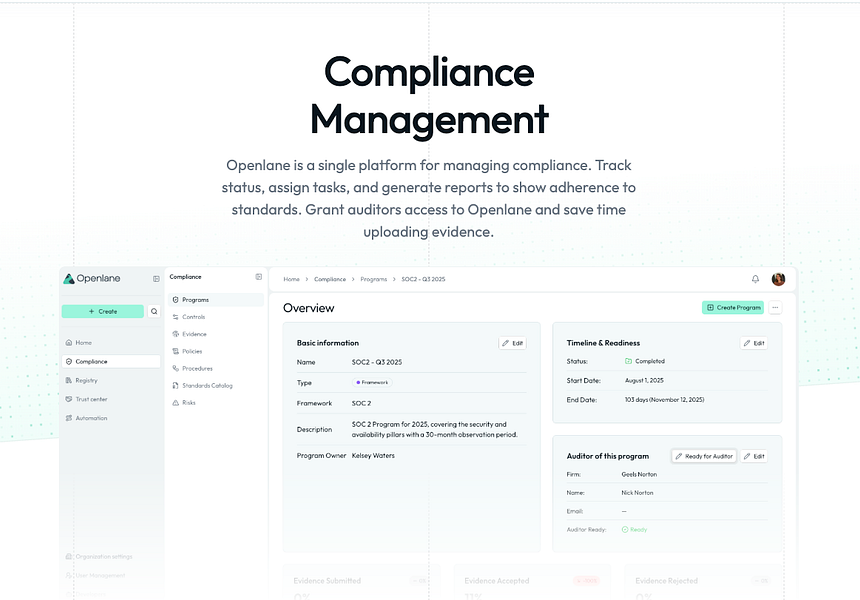
Task: Click the Registry sidebar icon
Action: pyautogui.click(x=69, y=380)
